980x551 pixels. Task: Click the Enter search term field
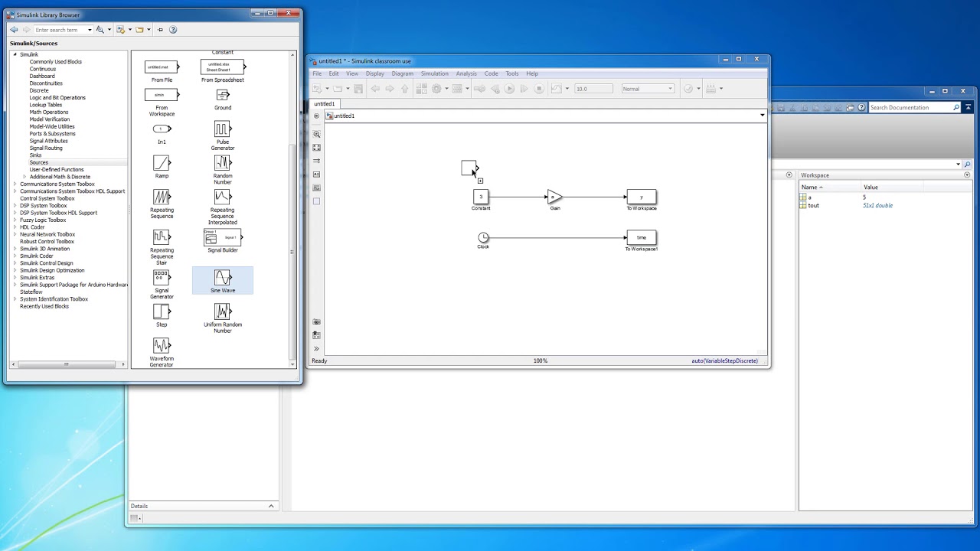[59, 30]
